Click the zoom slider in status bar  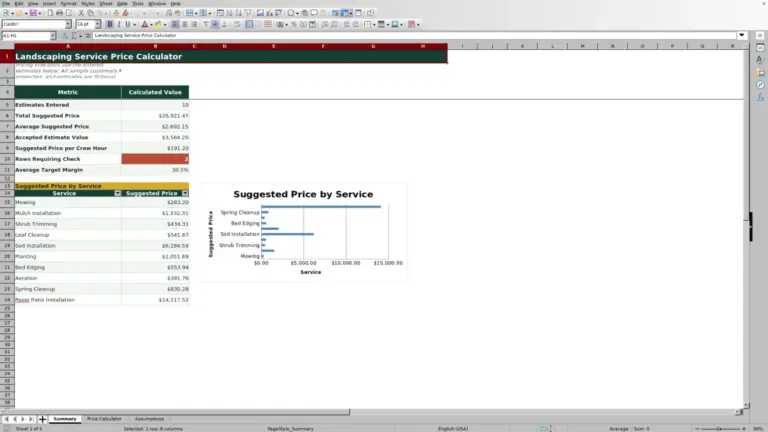click(720, 429)
